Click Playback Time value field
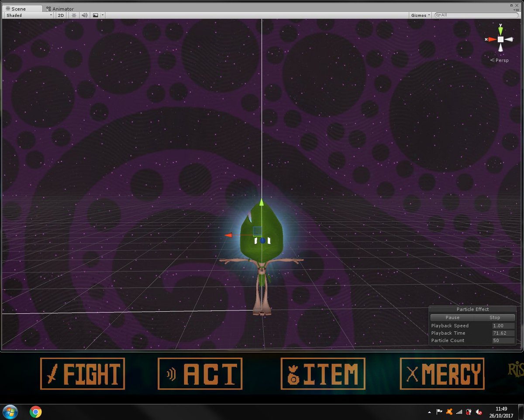This screenshot has height=420, width=524. pyautogui.click(x=503, y=333)
